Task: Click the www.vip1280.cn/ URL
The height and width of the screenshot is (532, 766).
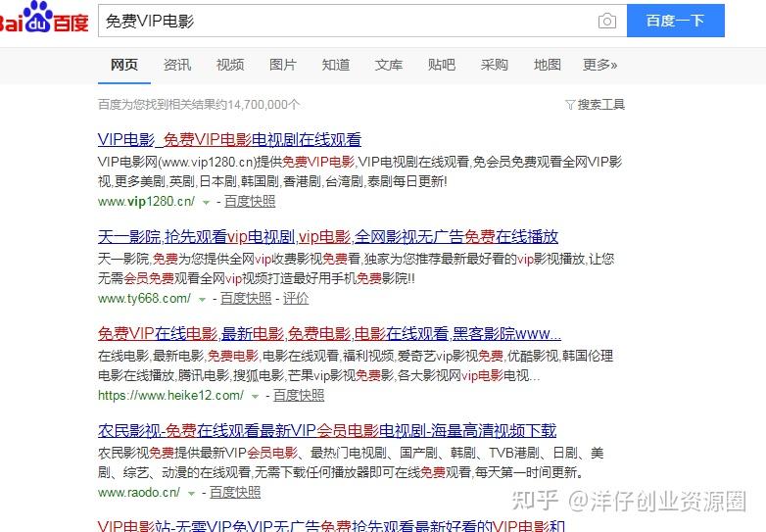Action: point(146,201)
